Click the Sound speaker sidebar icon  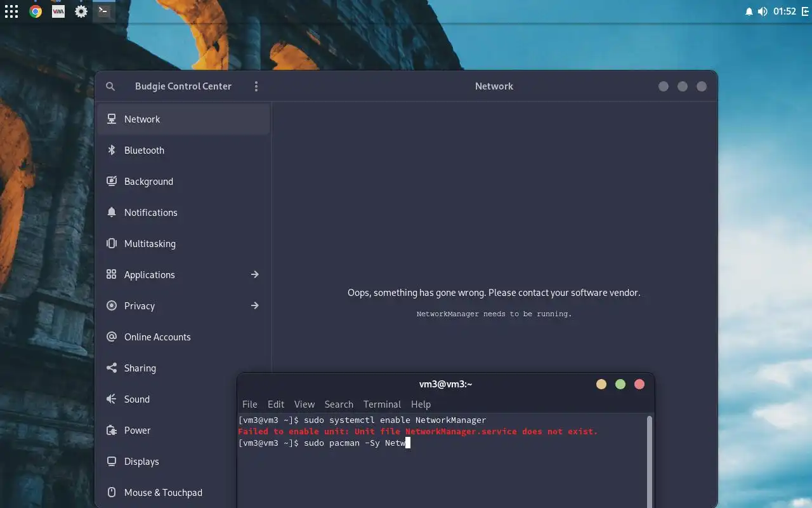112,399
